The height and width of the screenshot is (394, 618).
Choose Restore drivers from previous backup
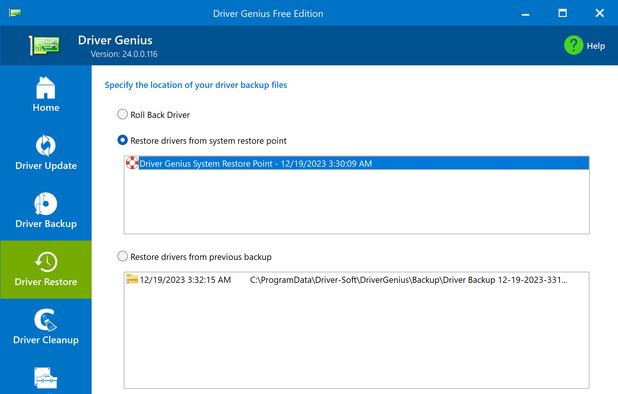(123, 256)
